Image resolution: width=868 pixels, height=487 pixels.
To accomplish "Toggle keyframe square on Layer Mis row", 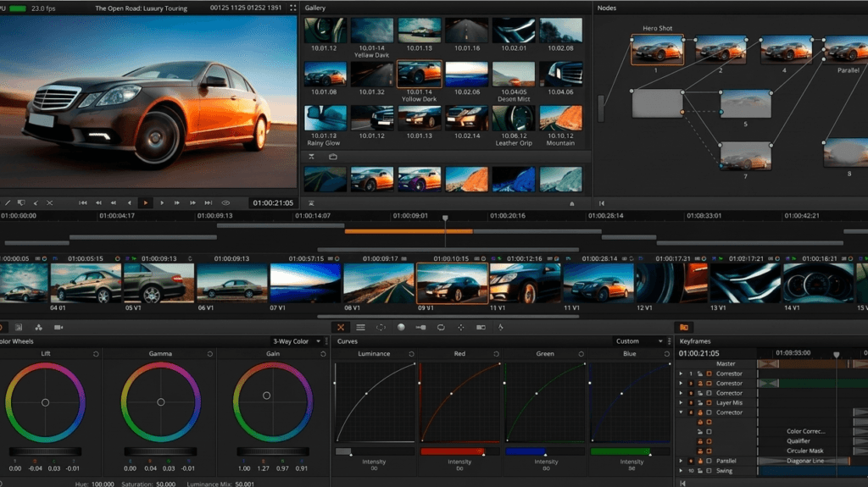I will (709, 403).
